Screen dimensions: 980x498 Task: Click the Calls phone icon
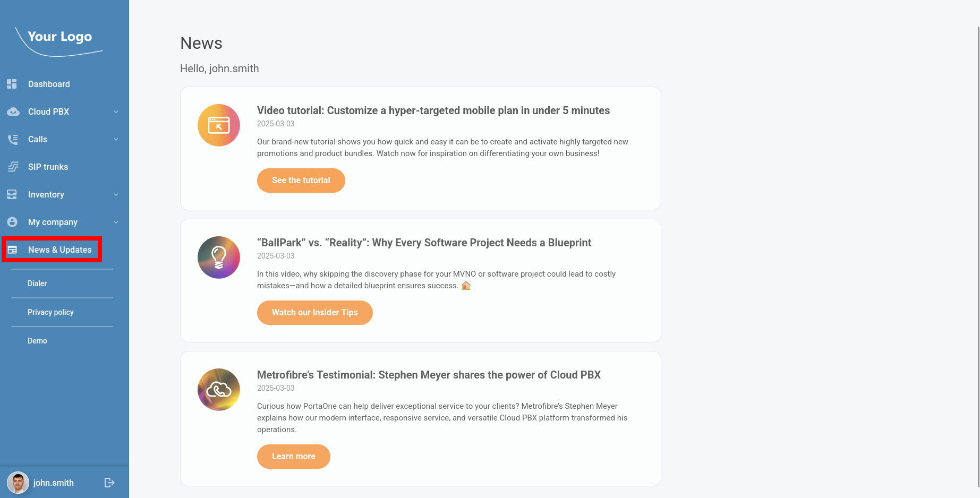pos(13,139)
